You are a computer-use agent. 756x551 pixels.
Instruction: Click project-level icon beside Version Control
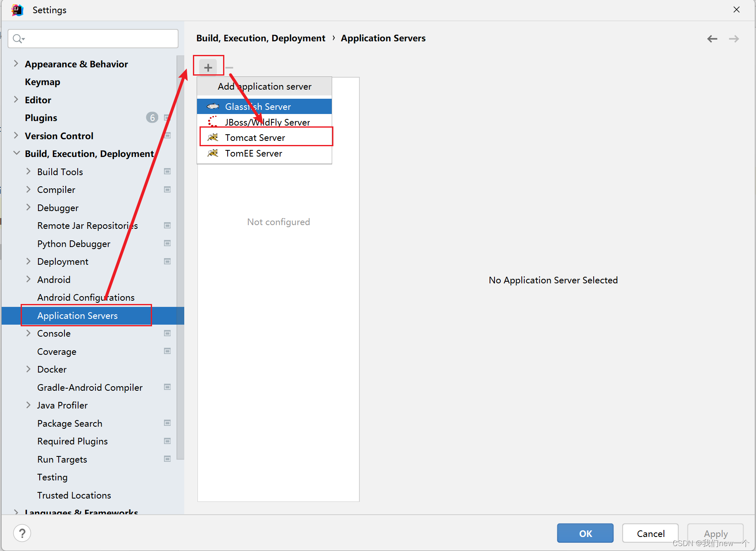[x=167, y=135]
